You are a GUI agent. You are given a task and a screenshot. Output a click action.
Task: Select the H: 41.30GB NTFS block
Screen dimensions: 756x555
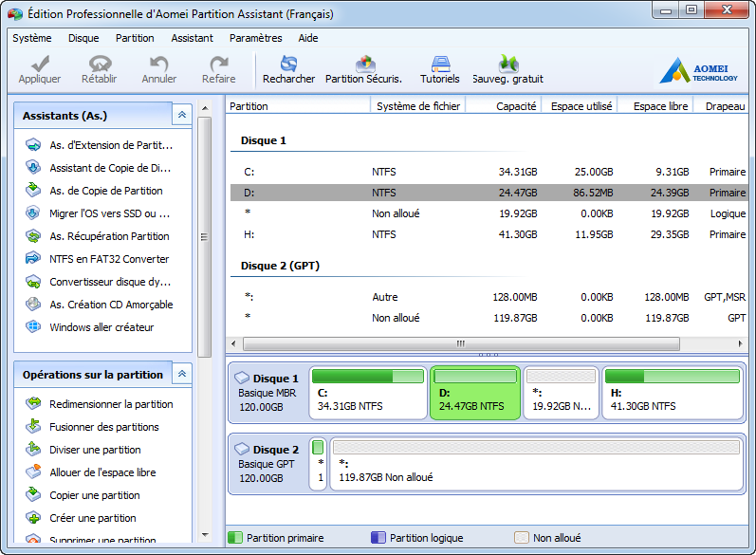(x=673, y=393)
